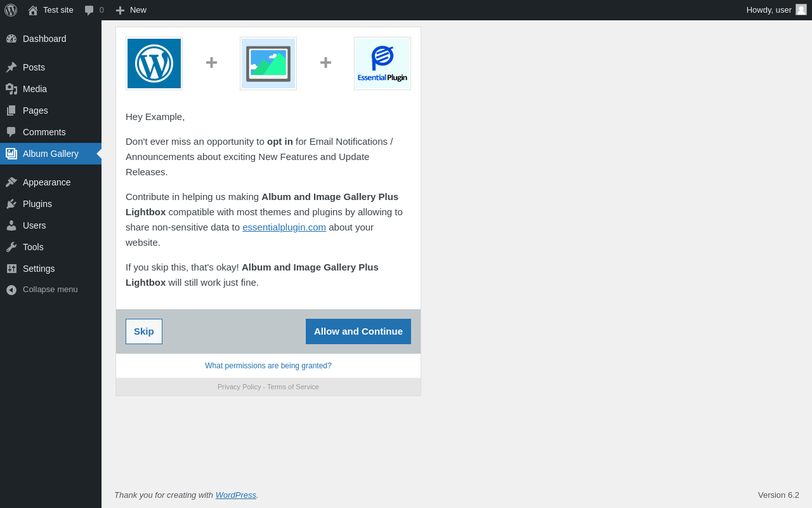Skip the opt-in prompt
812x508 pixels.
[x=144, y=331]
